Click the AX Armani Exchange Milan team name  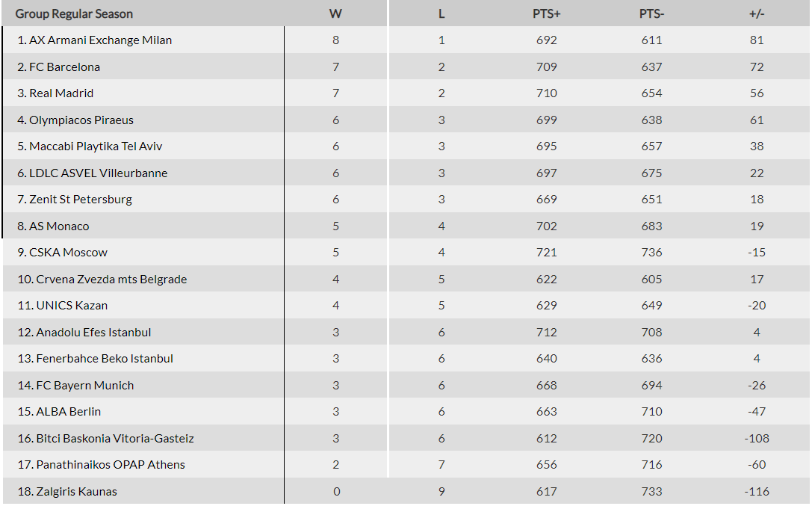[x=100, y=40]
